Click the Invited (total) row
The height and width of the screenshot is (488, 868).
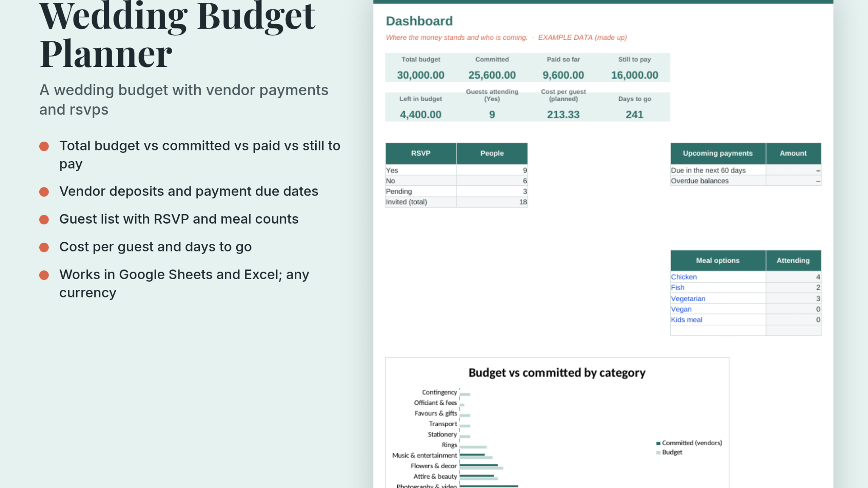456,202
